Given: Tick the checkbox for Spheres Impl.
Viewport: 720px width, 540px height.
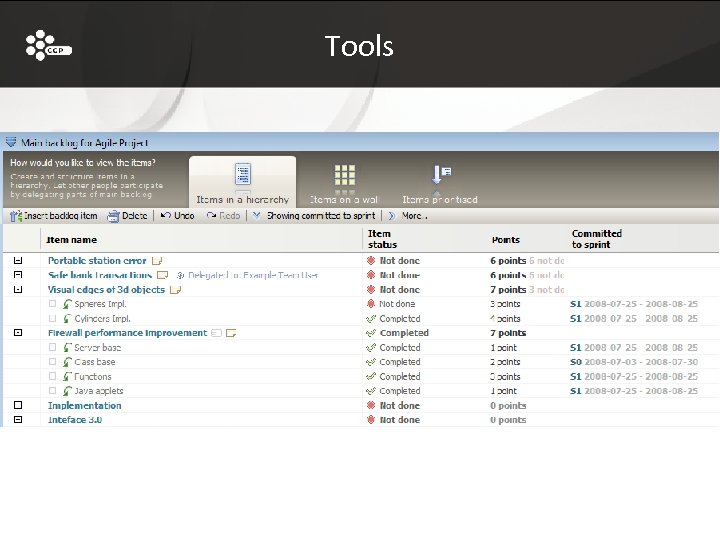Looking at the screenshot, I should 52,304.
